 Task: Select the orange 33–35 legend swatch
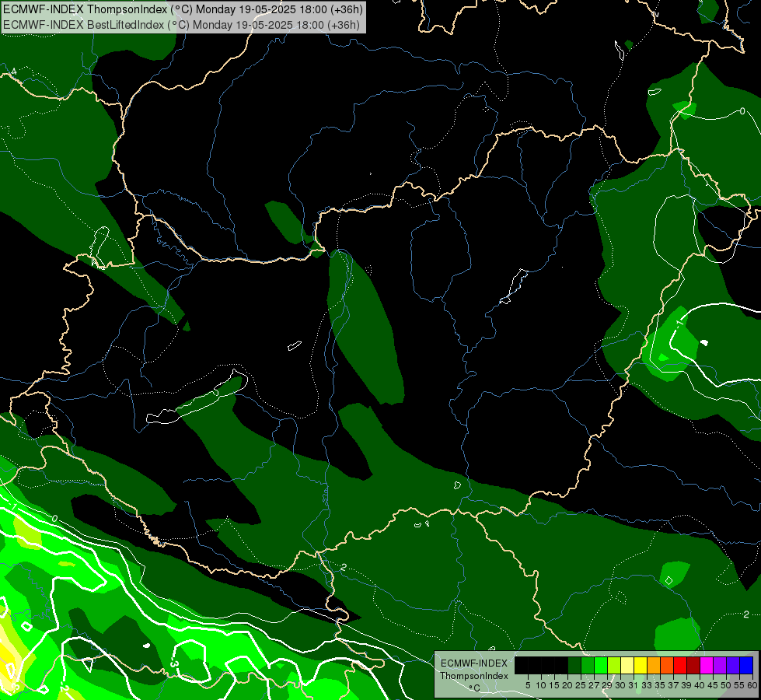tap(654, 665)
